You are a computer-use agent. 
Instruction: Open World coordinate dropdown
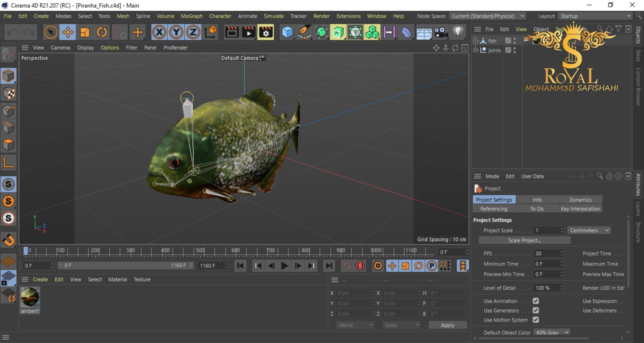(x=355, y=325)
